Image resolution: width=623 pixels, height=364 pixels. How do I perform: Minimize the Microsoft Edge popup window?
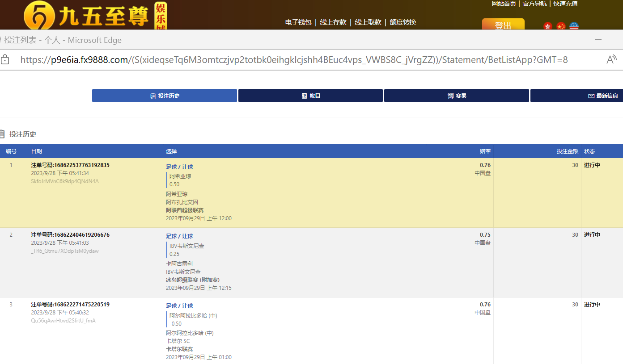click(x=598, y=40)
